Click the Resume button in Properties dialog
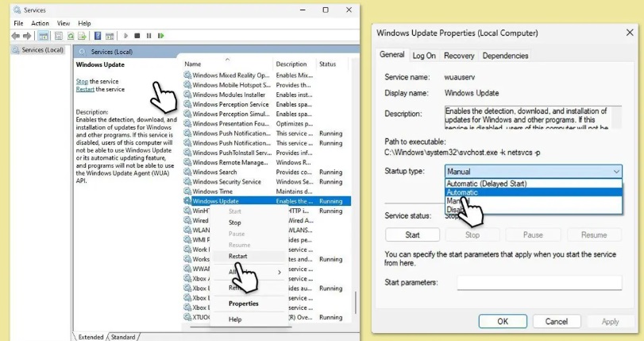Screen dimensions: 644x341 pyautogui.click(x=594, y=234)
